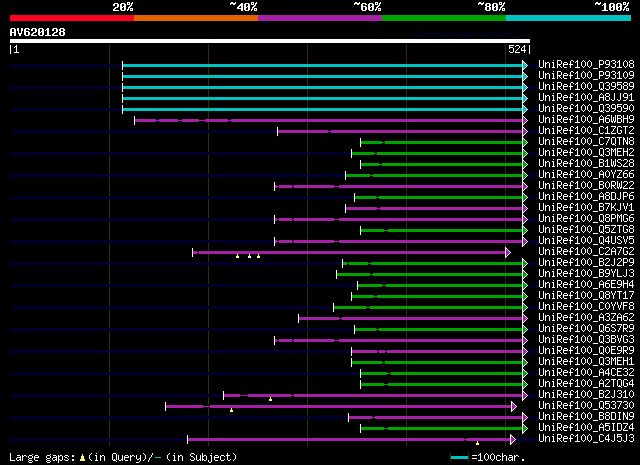The height and width of the screenshot is (465, 640).
Task: Select the UniRef100_B2J2P9 label
Action: click(586, 263)
